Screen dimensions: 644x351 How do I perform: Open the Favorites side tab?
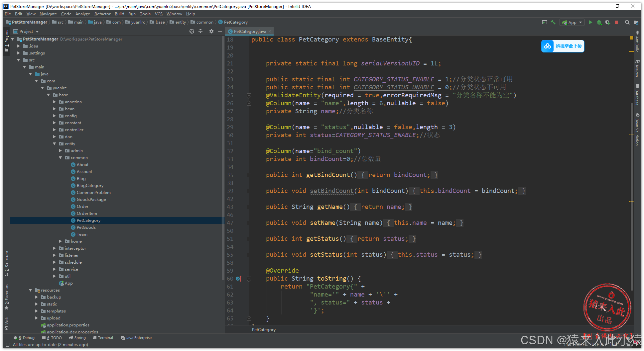(x=6, y=297)
